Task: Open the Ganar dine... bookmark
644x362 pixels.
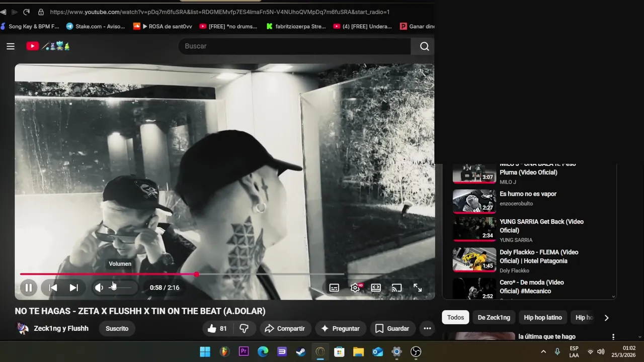Action: (x=417, y=26)
